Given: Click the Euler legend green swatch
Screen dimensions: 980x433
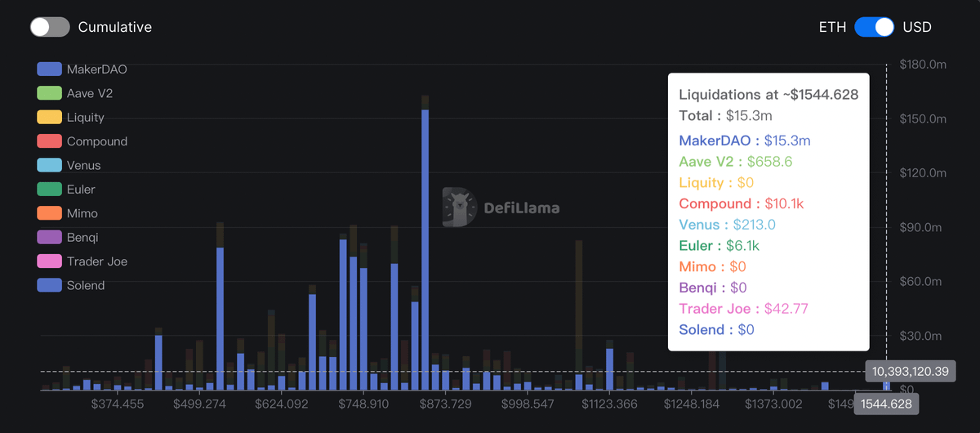Looking at the screenshot, I should (x=50, y=190).
